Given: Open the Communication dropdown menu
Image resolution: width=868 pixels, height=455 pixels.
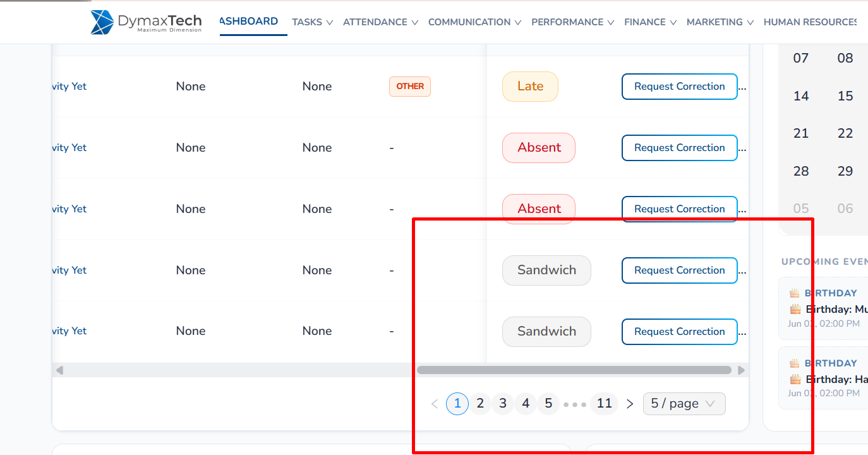Looking at the screenshot, I should [x=474, y=22].
